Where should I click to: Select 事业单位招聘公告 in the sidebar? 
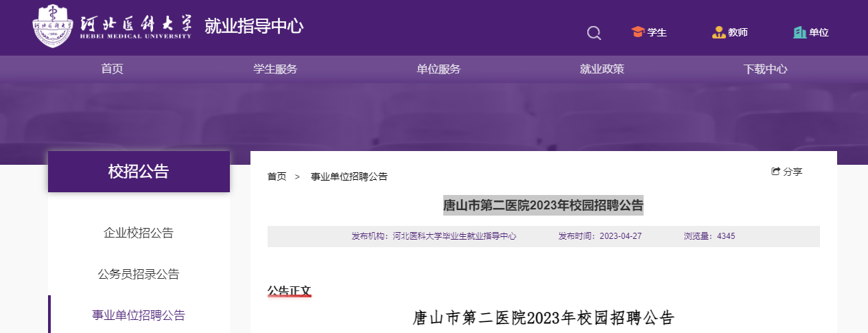coord(139,315)
